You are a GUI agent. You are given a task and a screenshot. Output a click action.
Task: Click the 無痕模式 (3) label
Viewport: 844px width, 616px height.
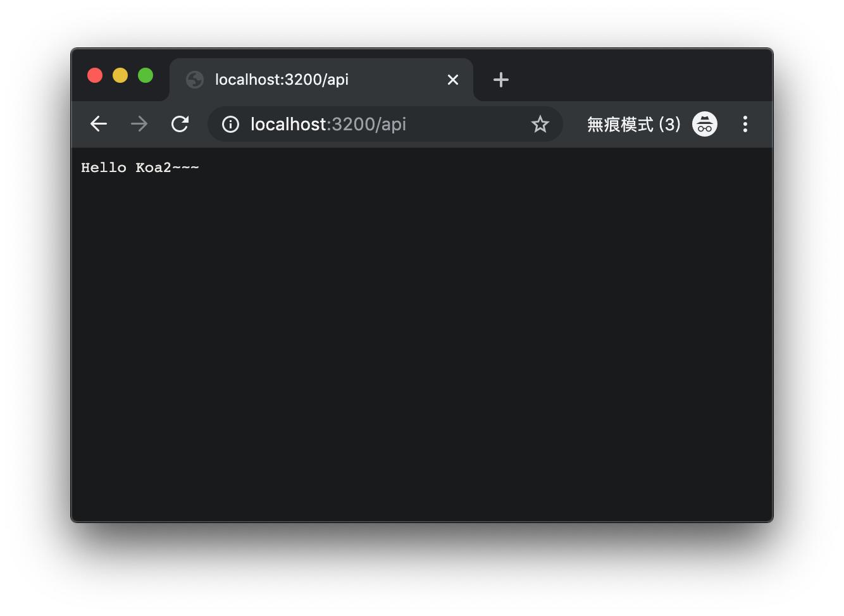(634, 124)
